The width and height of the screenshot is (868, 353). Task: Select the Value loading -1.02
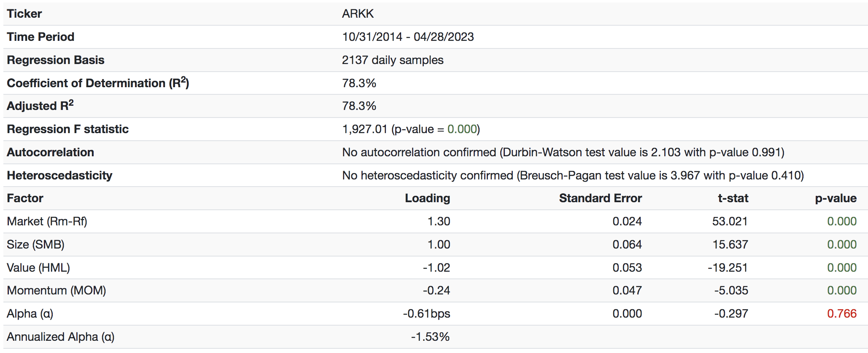[437, 267]
